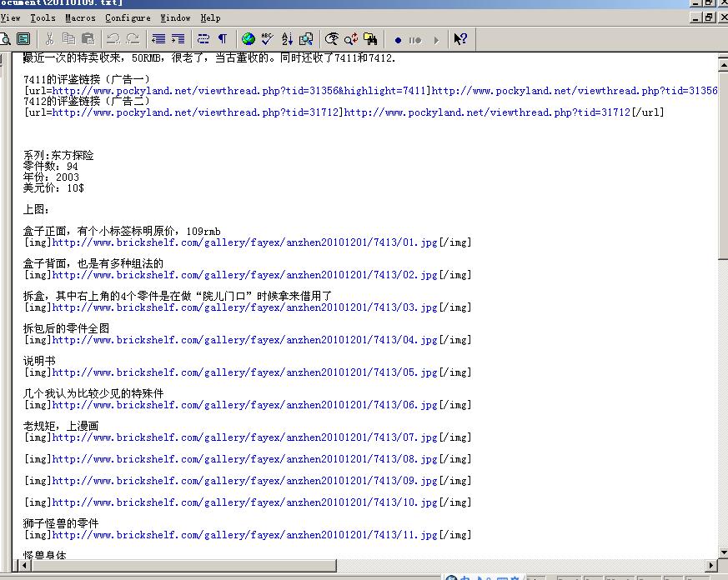The image size is (728, 580).
Task: Click brickshelf link ending 7413/07.jpg
Action: [244, 437]
